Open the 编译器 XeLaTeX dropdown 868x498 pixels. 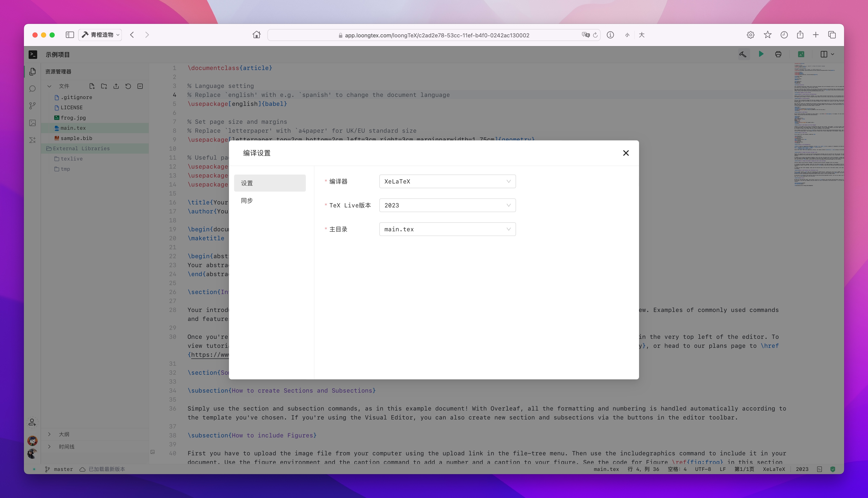click(447, 181)
